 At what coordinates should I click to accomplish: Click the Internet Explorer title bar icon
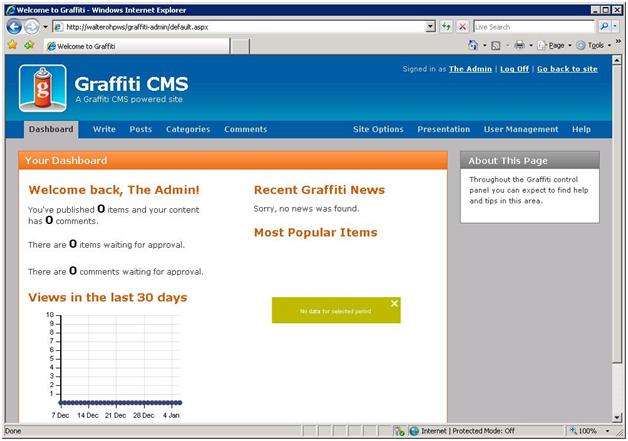(11, 10)
